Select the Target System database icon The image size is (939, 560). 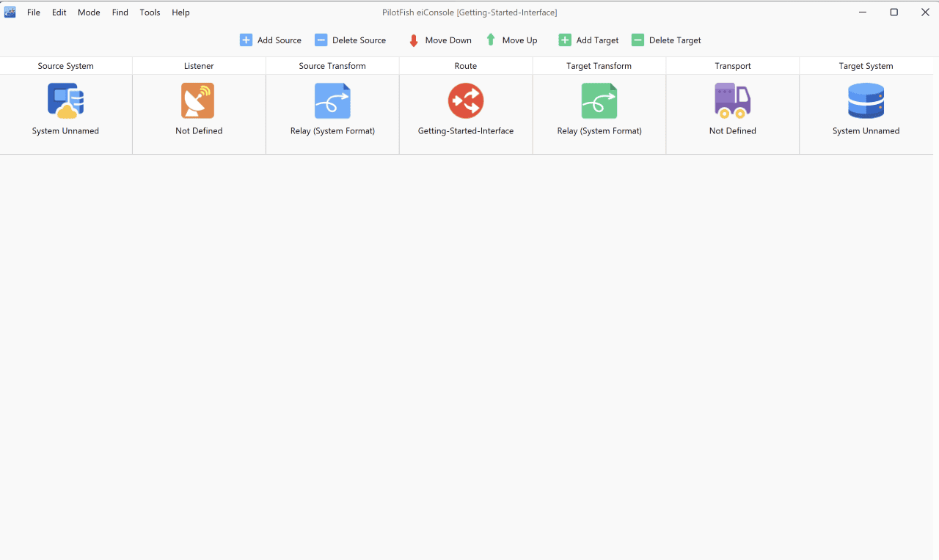(866, 100)
